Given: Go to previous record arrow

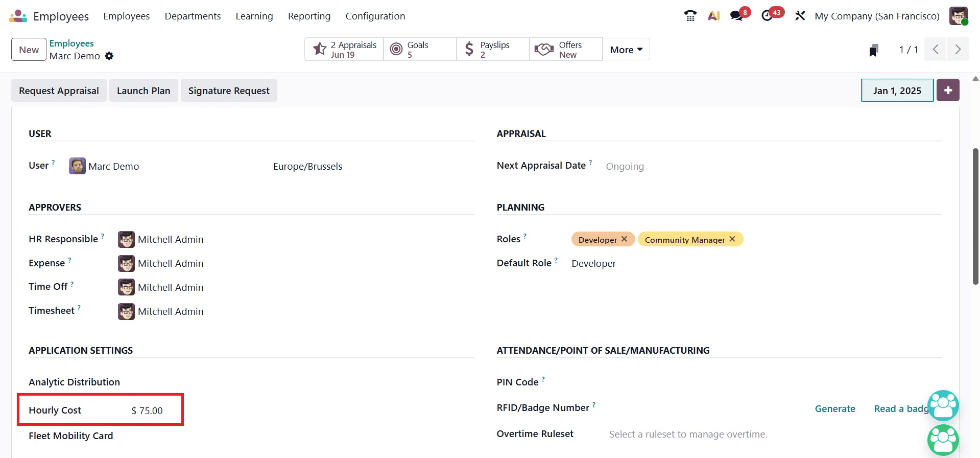Looking at the screenshot, I should click(936, 50).
